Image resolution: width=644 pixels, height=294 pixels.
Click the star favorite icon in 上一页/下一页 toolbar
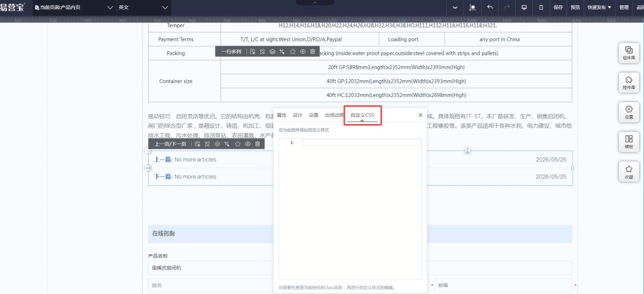(x=237, y=144)
